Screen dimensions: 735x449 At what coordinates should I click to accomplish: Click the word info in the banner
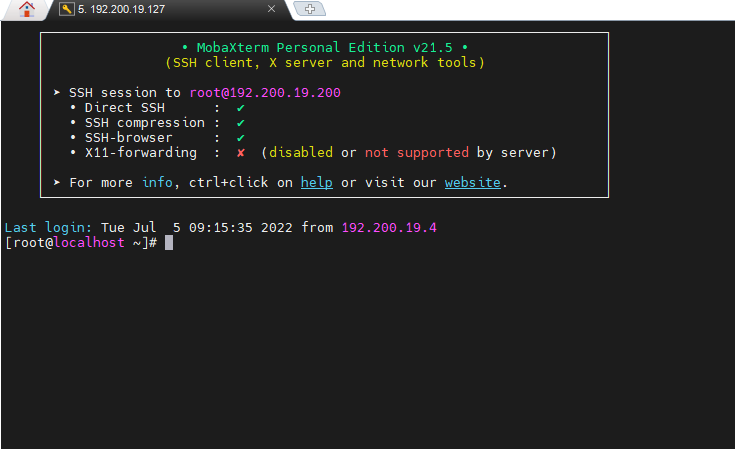pyautogui.click(x=158, y=182)
